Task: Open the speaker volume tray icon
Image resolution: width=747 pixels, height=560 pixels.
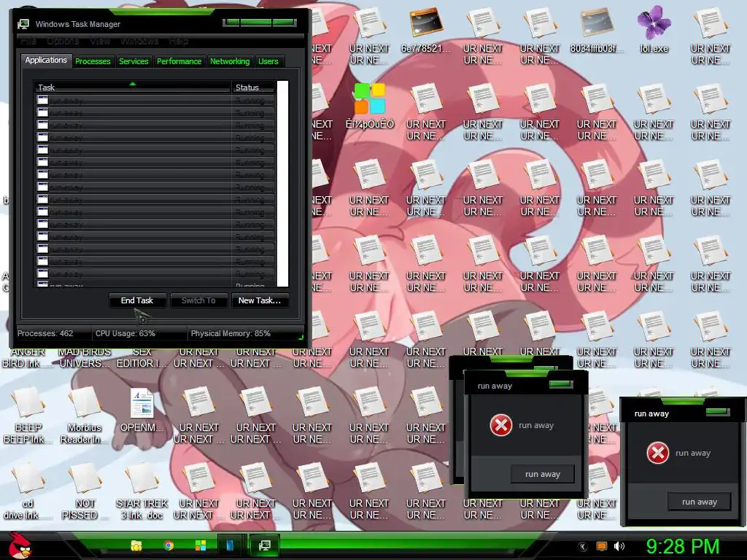Action: coord(619,547)
